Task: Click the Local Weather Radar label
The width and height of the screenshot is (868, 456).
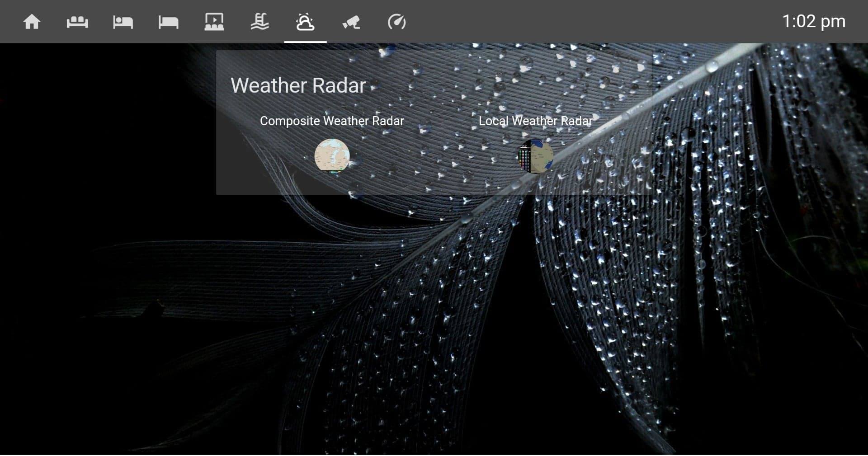Action: [x=536, y=121]
